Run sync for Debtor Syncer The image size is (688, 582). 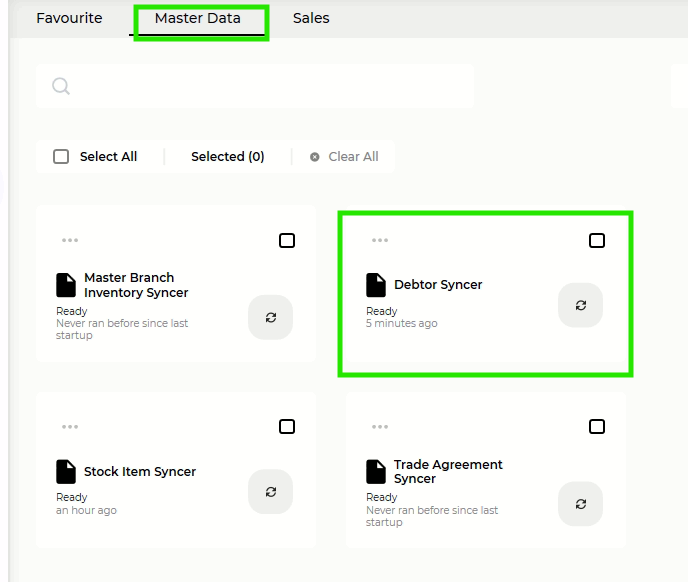[x=580, y=305]
